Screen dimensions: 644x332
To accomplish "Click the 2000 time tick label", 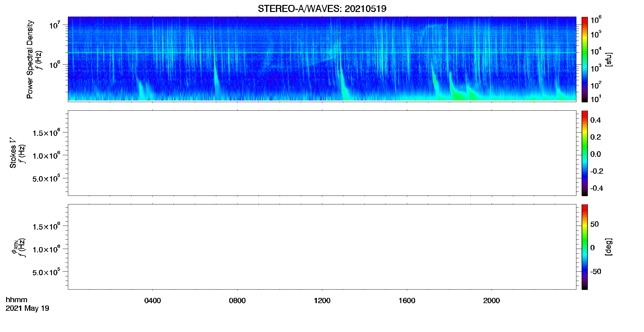I will [x=492, y=301].
